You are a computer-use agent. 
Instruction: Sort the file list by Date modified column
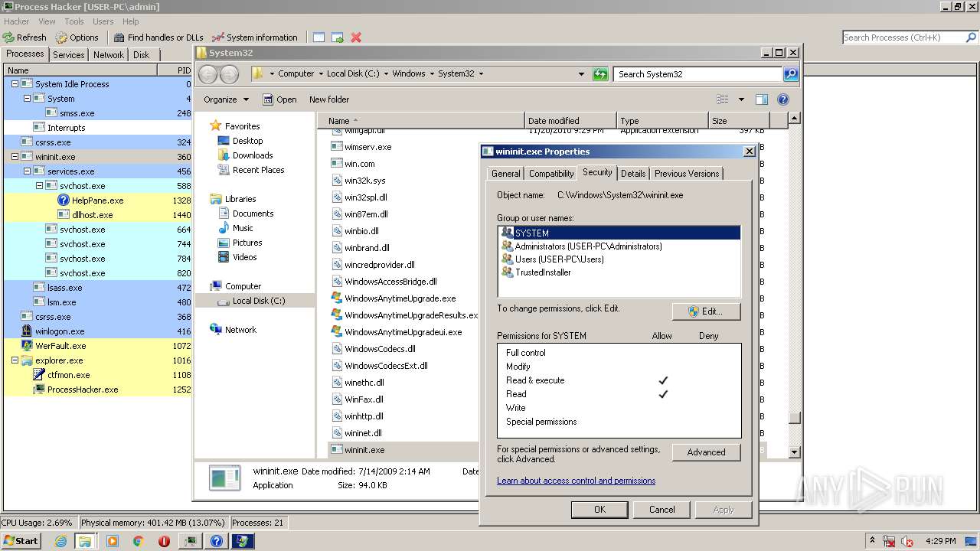[x=570, y=121]
